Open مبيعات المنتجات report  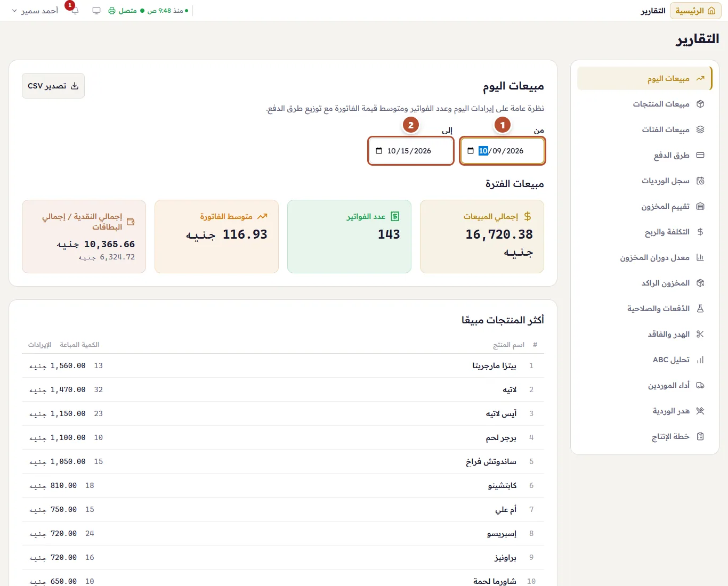[x=645, y=104]
